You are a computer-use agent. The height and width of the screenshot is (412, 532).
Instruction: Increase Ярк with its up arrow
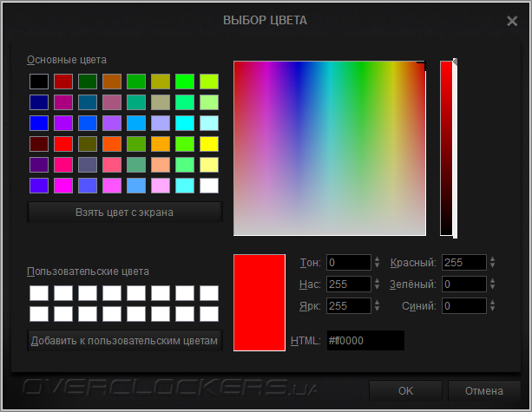tap(377, 302)
